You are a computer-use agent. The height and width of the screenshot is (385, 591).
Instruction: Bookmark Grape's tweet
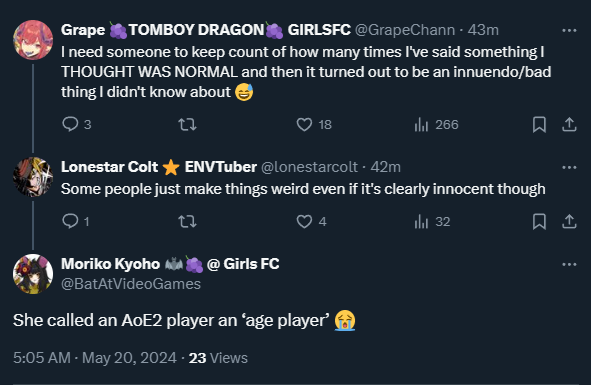click(539, 124)
